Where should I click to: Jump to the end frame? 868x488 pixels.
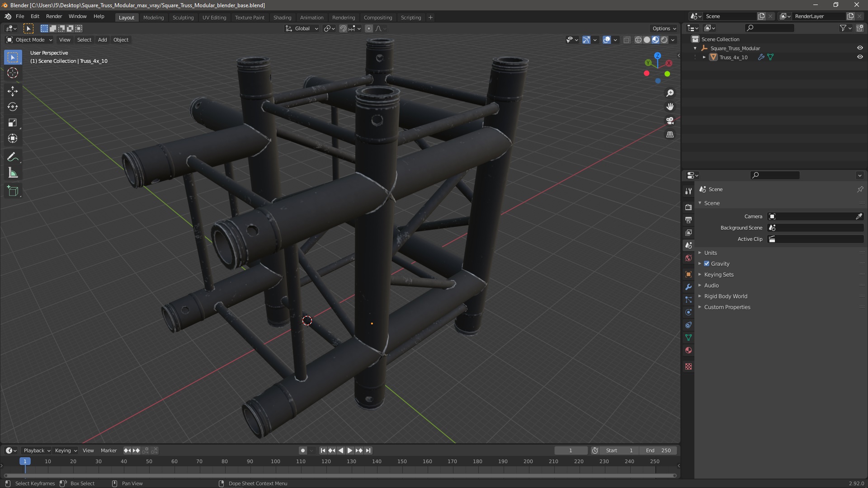pos(368,450)
